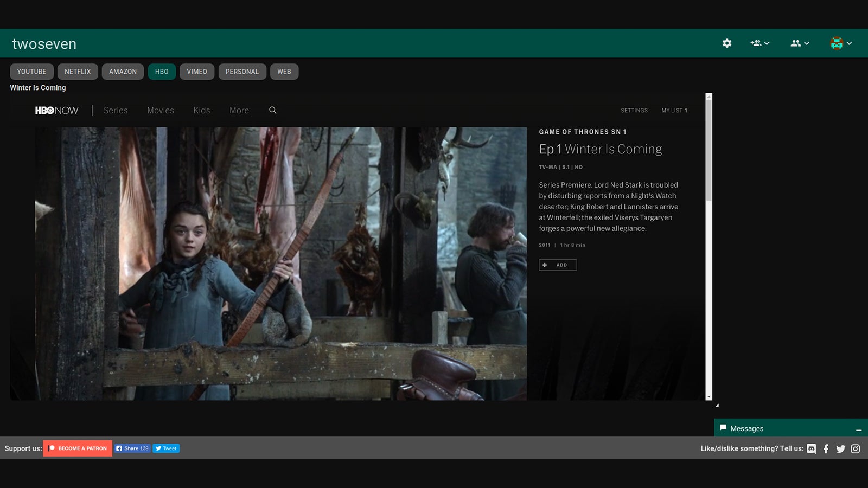This screenshot has width=868, height=488.
Task: Switch to the YouTube source tab
Action: click(x=31, y=72)
